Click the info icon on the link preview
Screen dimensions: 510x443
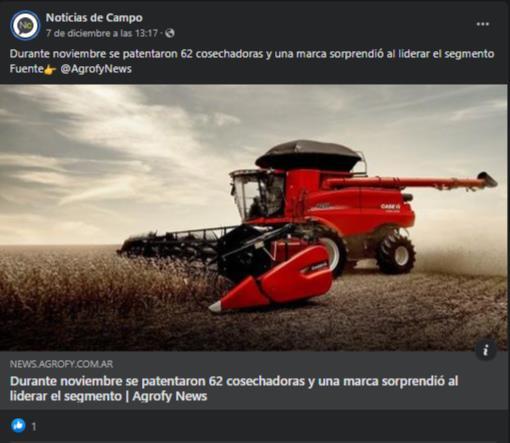[486, 350]
